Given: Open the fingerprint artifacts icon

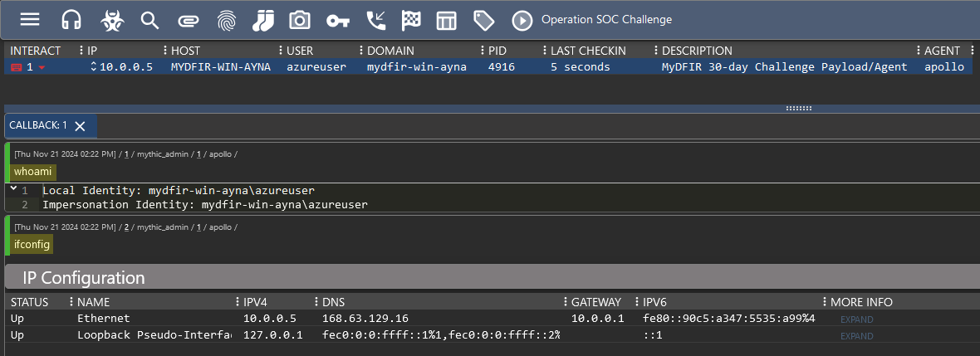Looking at the screenshot, I should [x=227, y=20].
